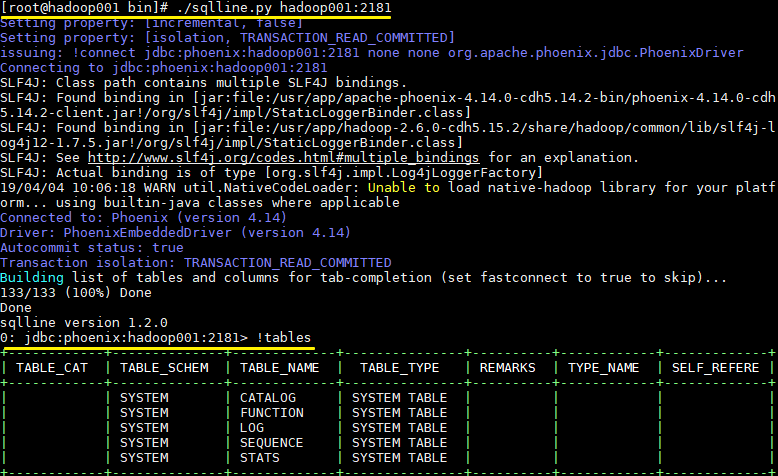The width and height of the screenshot is (778, 476).
Task: Click the 133/133 (100%) Done progress line
Action: [x=76, y=293]
